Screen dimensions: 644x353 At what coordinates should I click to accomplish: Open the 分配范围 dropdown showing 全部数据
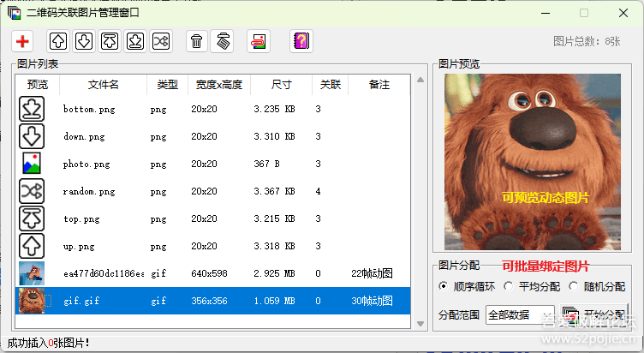point(520,315)
